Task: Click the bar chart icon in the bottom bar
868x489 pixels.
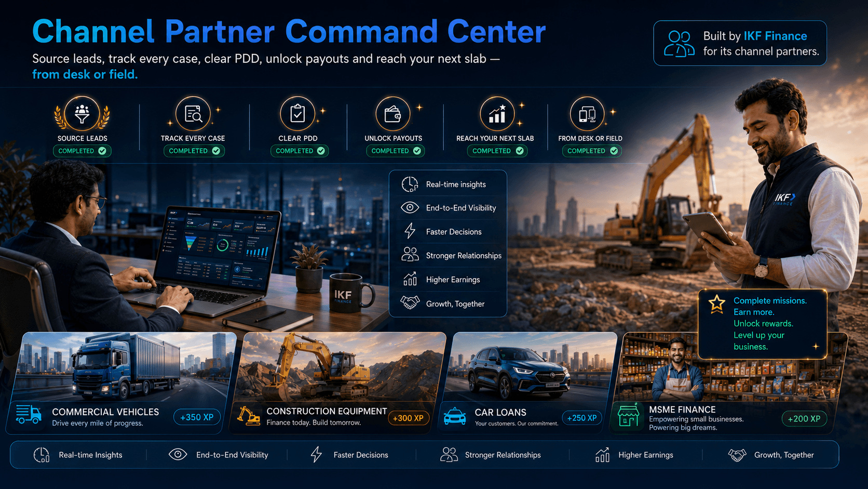Action: (602, 455)
